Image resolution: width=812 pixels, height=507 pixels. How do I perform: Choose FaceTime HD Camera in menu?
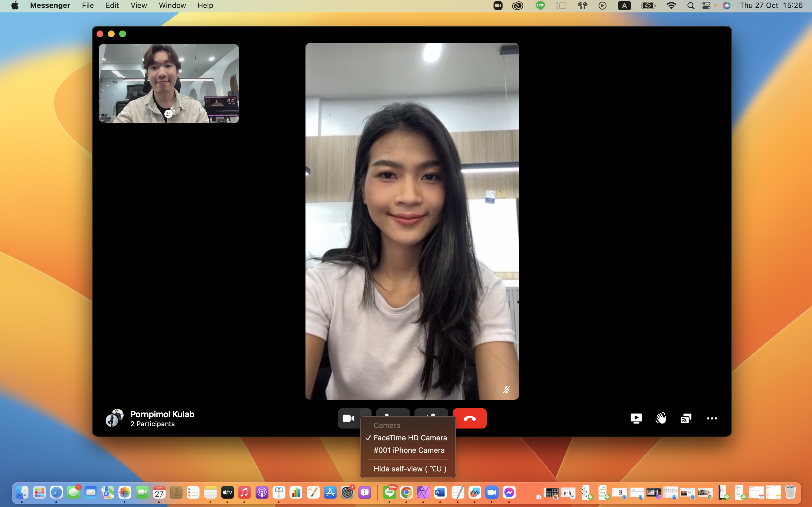(x=410, y=438)
